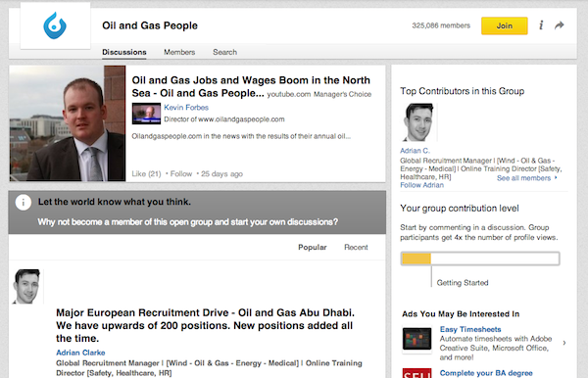
Task: Click the info circle in gray banner
Action: coord(24,203)
